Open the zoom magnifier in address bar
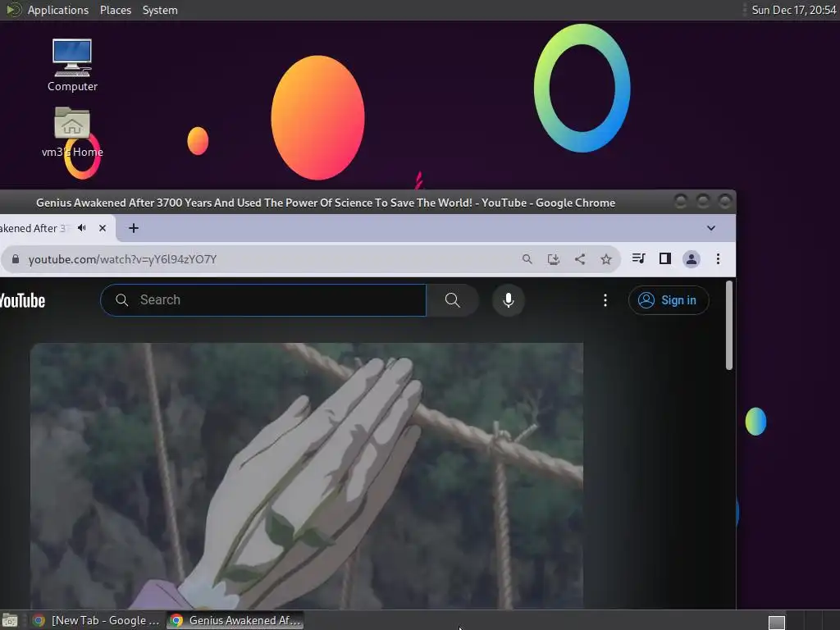 pyautogui.click(x=527, y=259)
